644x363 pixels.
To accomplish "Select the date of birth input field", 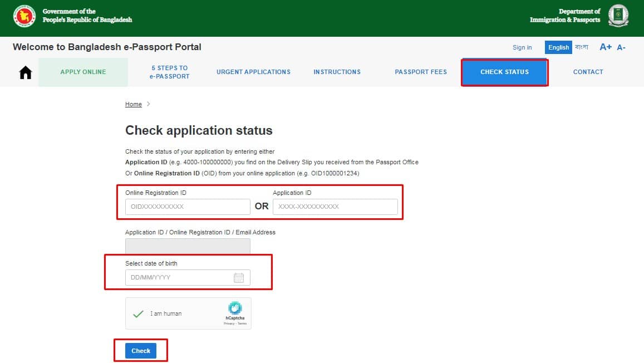I will (x=179, y=278).
